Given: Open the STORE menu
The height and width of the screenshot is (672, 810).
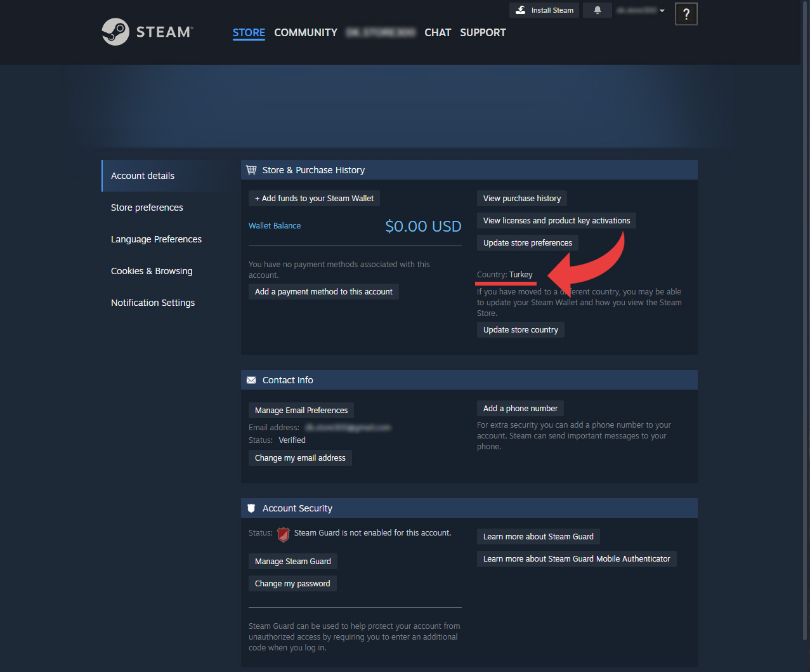Looking at the screenshot, I should [249, 32].
